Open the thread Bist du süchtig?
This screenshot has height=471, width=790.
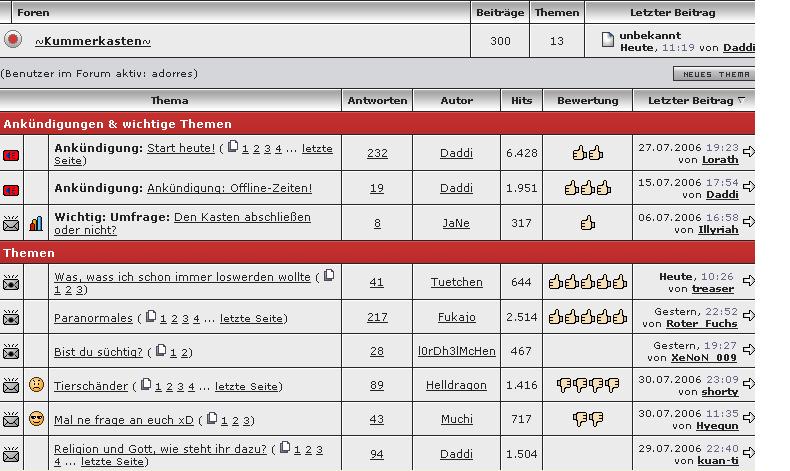(x=98, y=352)
